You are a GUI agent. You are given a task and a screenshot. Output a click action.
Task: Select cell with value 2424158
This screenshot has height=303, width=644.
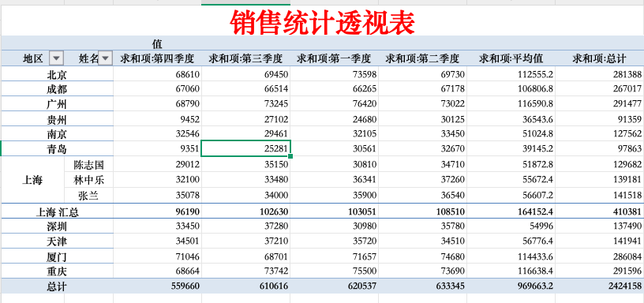tap(599, 286)
